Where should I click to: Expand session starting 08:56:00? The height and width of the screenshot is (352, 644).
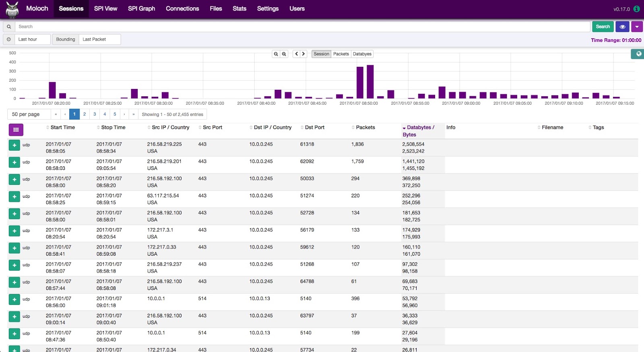click(14, 300)
